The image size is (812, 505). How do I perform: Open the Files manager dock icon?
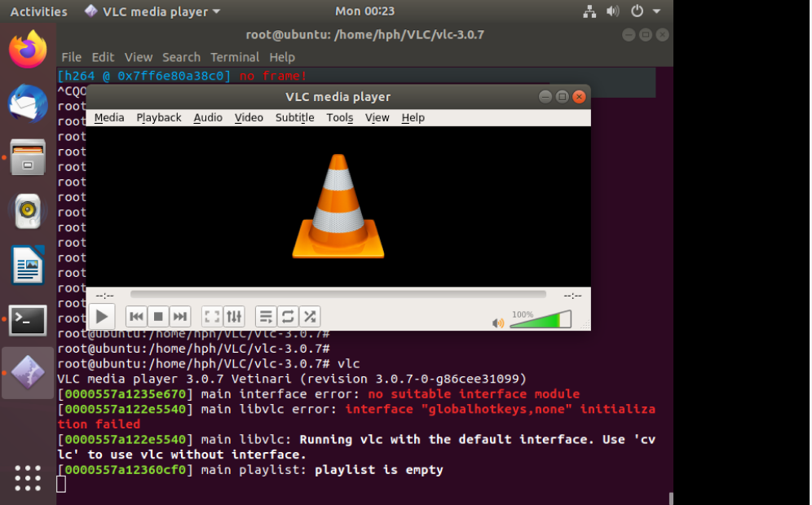click(28, 156)
